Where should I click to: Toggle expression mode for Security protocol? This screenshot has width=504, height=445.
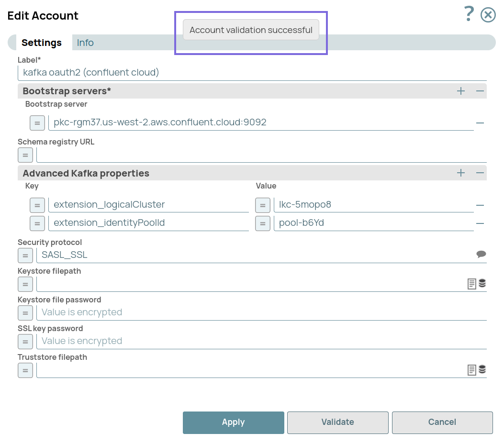25,256
